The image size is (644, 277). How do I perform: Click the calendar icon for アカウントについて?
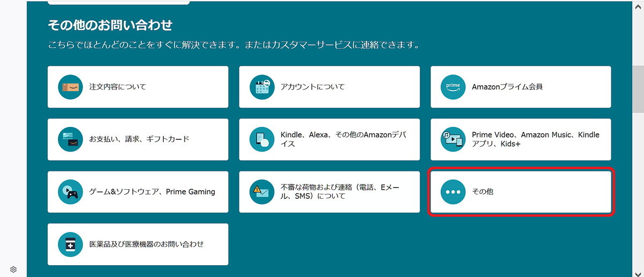262,87
